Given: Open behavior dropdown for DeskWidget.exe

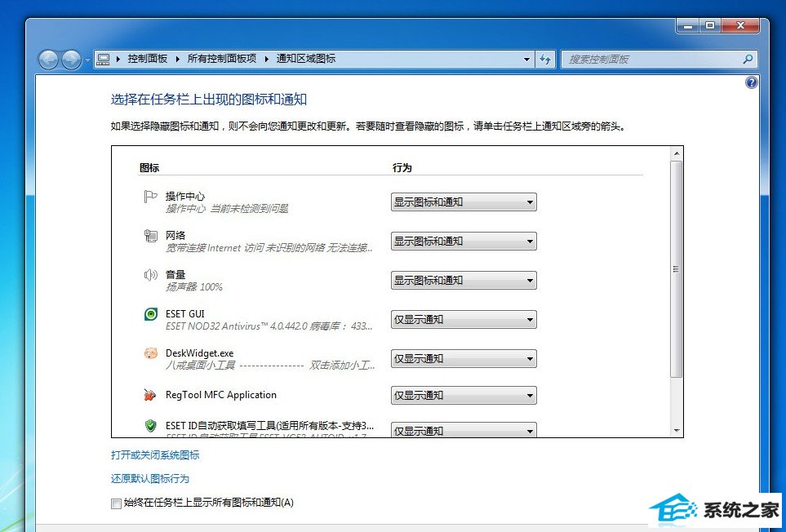Looking at the screenshot, I should 464,358.
